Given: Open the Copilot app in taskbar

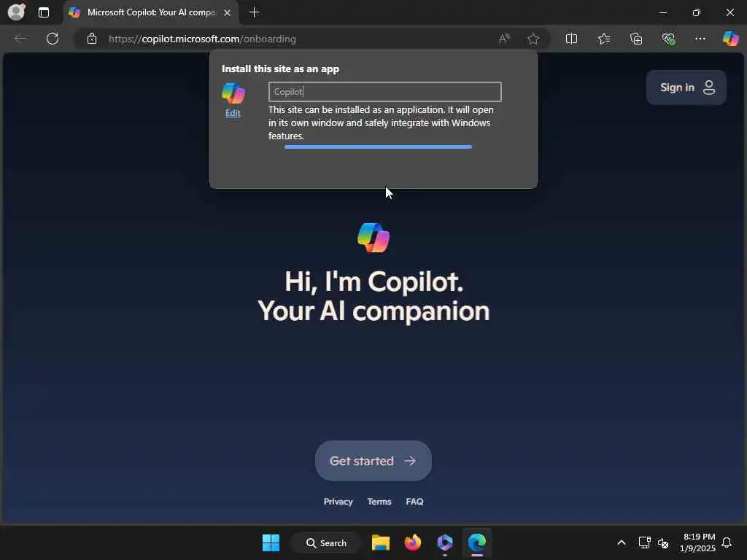Looking at the screenshot, I should [x=444, y=542].
